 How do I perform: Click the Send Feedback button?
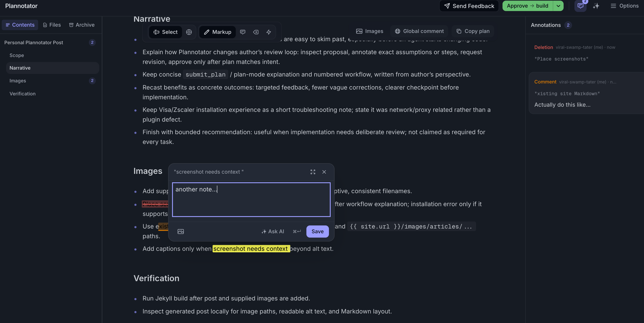tap(469, 6)
